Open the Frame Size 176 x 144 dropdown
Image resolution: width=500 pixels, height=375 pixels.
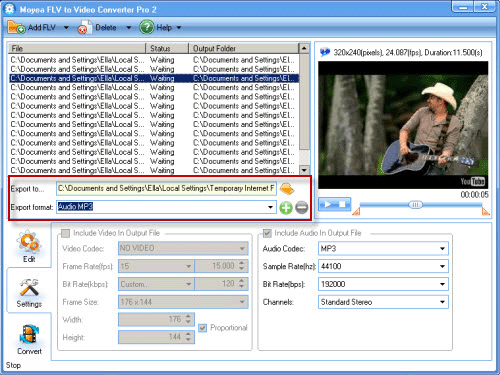[242, 302]
